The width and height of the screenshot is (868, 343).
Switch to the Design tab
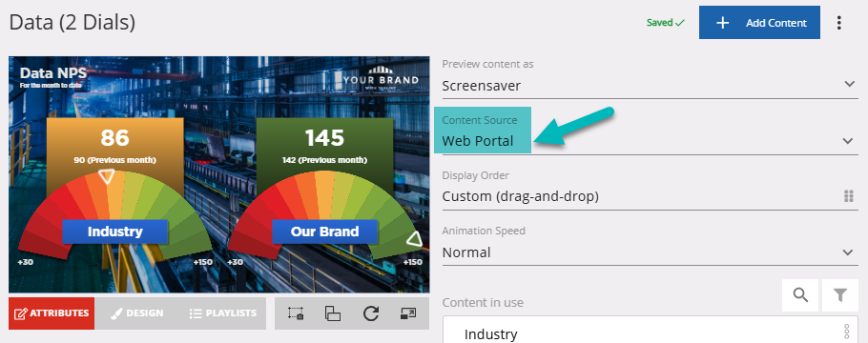pos(136,313)
